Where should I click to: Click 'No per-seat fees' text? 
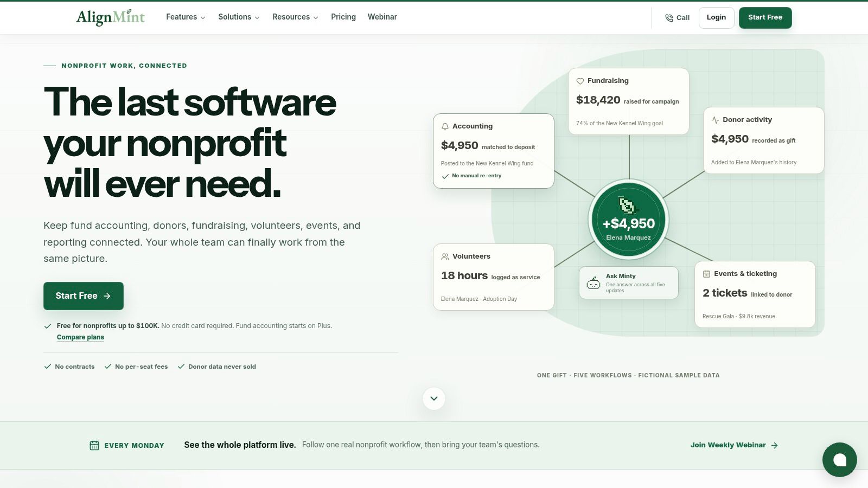pyautogui.click(x=141, y=367)
